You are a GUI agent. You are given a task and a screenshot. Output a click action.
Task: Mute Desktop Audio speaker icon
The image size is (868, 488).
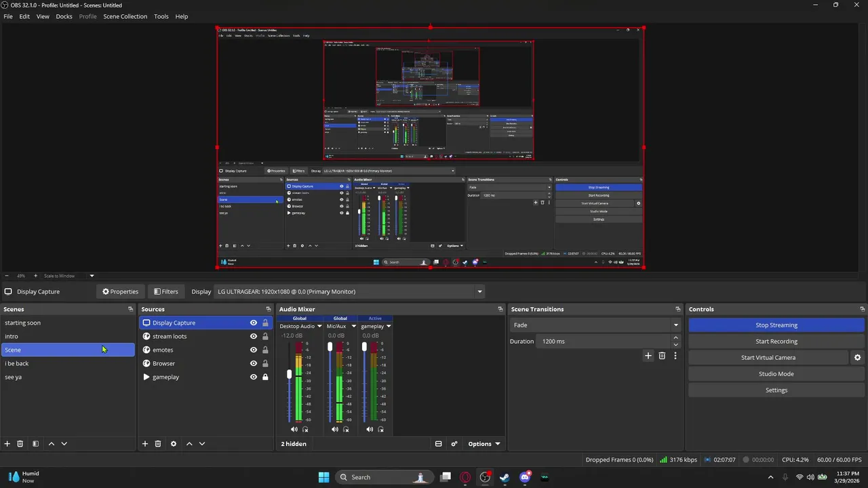point(294,429)
